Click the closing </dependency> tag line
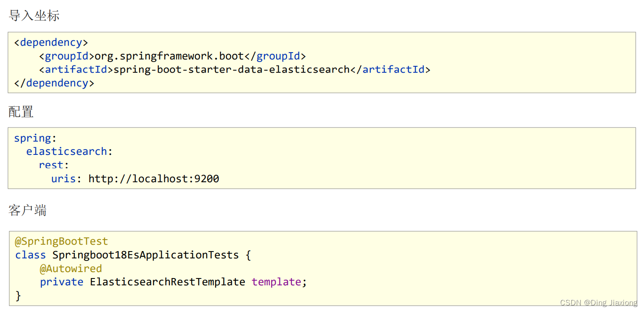 (x=54, y=83)
